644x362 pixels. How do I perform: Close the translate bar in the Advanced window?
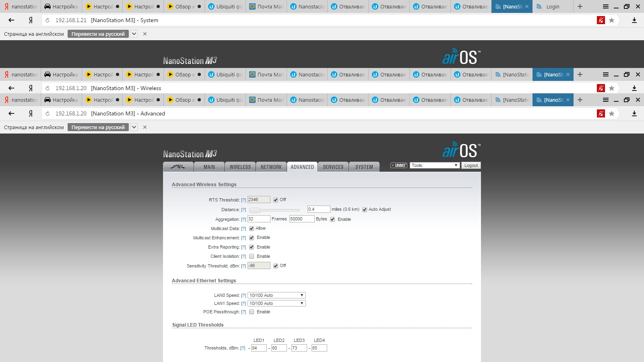pos(145,127)
